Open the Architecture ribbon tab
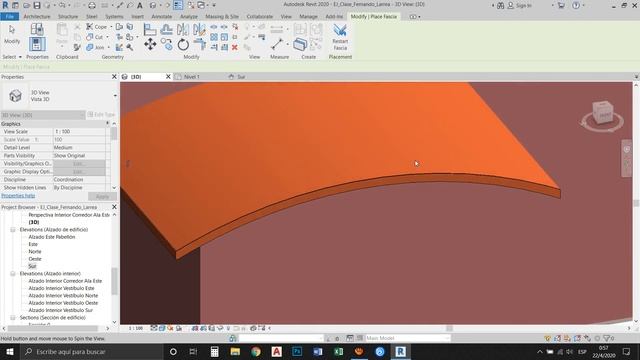The height and width of the screenshot is (360, 640). pos(37,17)
